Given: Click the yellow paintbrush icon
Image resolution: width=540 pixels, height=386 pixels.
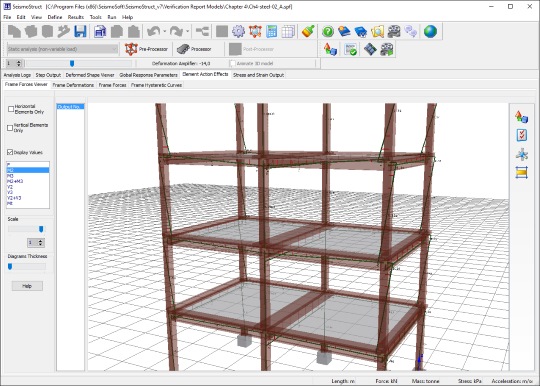Looking at the screenshot, I should pos(308,31).
